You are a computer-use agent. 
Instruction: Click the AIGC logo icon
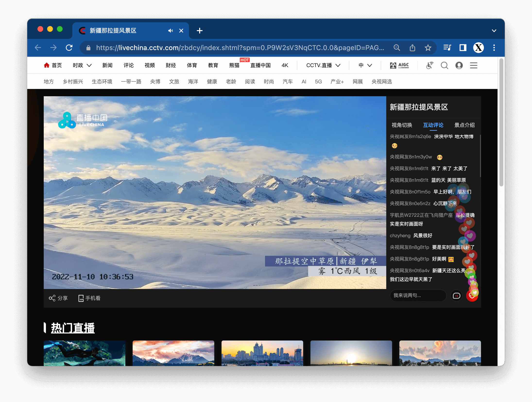pyautogui.click(x=399, y=65)
